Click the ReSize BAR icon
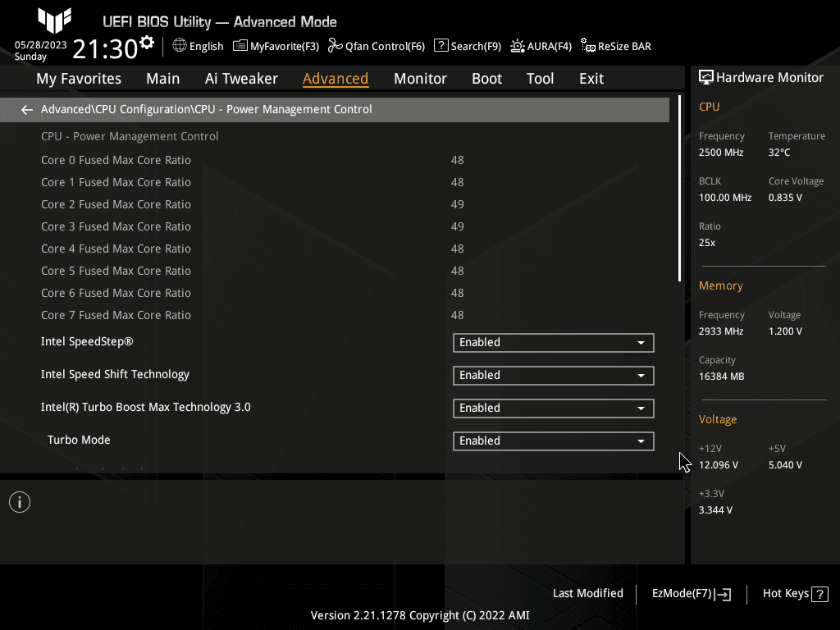840x630 pixels. tap(587, 46)
